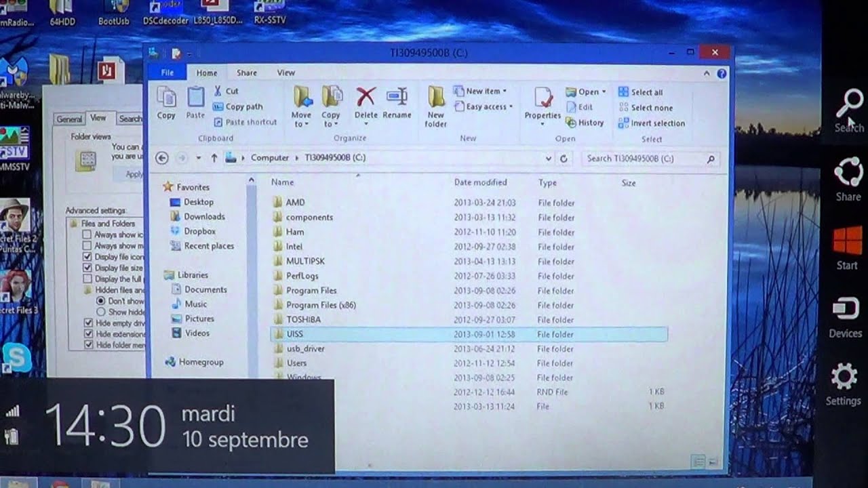Open the New item dropdown

pyautogui.click(x=480, y=91)
